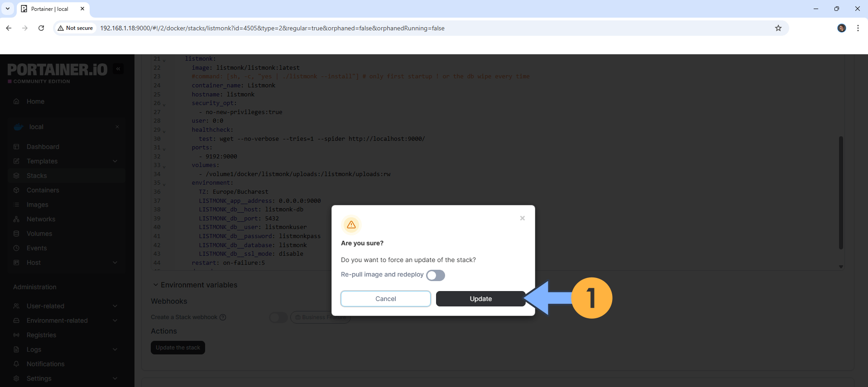Image resolution: width=868 pixels, height=387 pixels.
Task: Expand the Host submenu
Action: [x=115, y=263]
